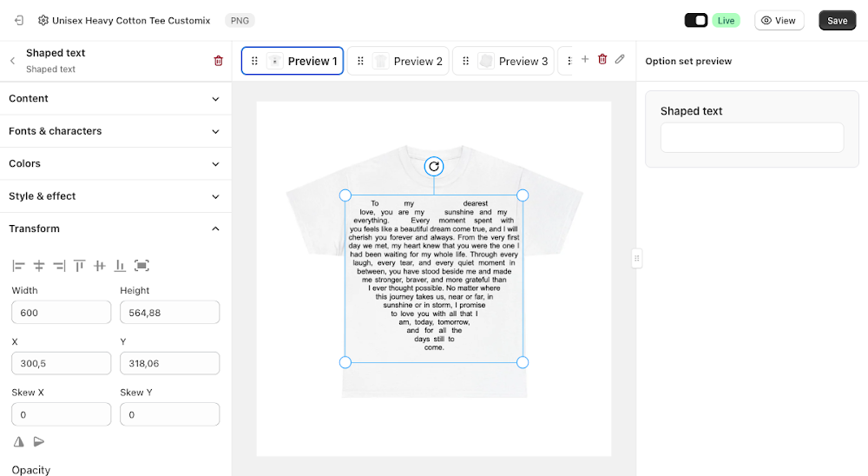Click the Opacity label
Image resolution: width=868 pixels, height=476 pixels.
pos(31,470)
